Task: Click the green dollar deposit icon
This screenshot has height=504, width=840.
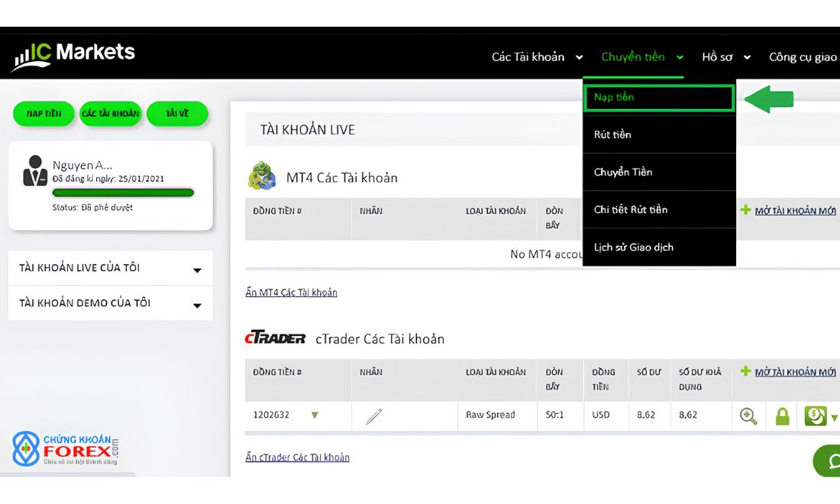Action: coord(816,415)
